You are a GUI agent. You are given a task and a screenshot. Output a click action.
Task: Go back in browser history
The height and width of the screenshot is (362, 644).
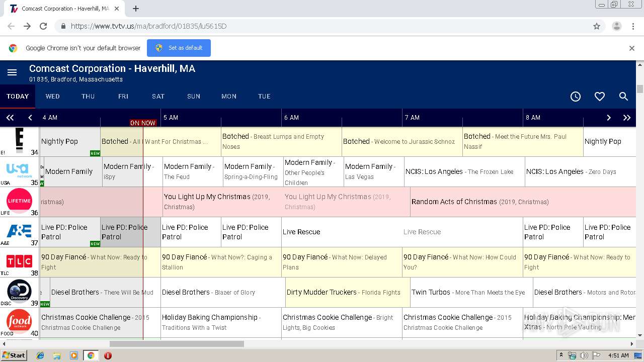click(11, 26)
